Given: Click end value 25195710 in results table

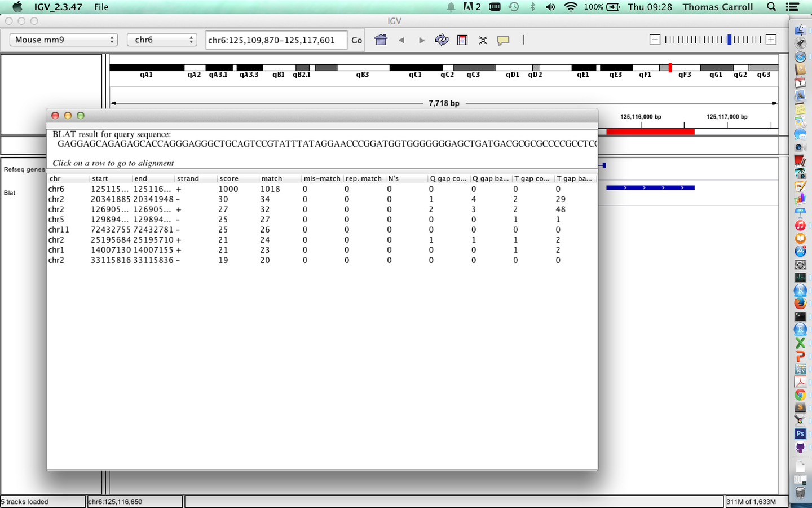Looking at the screenshot, I should (153, 240).
